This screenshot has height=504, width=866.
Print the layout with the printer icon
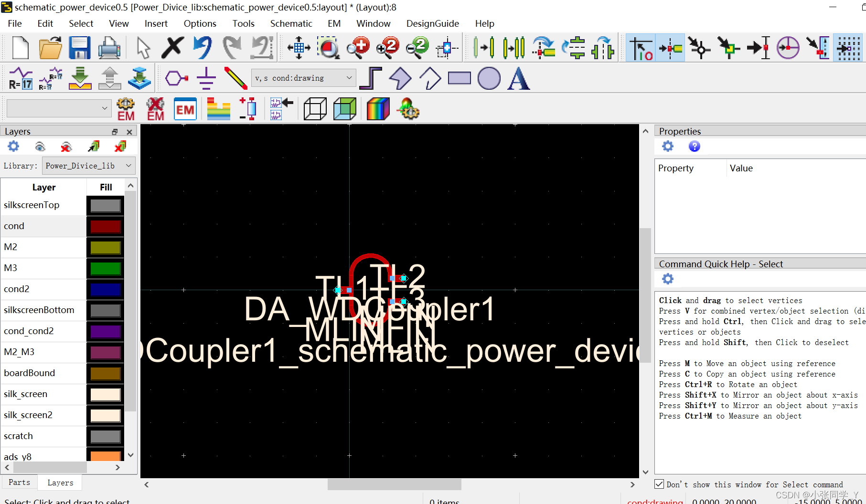tap(109, 48)
